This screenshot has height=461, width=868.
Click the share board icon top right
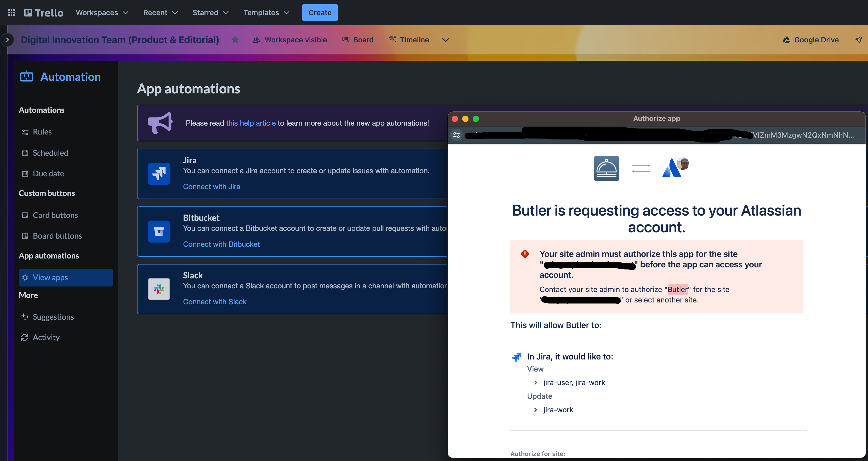tap(859, 40)
